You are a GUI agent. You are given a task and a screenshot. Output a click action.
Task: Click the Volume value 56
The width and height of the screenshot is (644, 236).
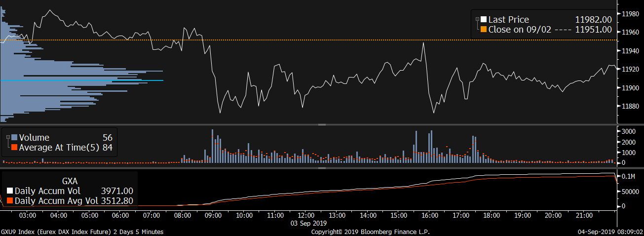(x=108, y=138)
